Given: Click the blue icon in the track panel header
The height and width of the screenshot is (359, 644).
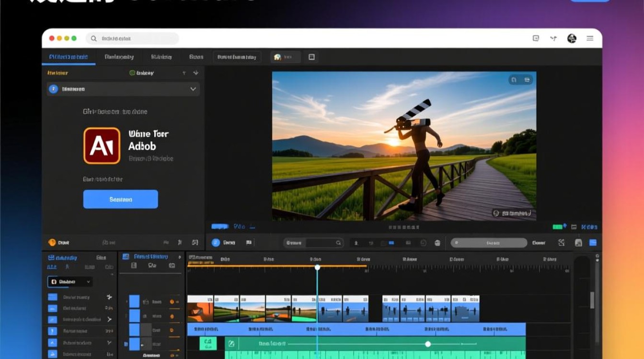Looking at the screenshot, I should 126,257.
